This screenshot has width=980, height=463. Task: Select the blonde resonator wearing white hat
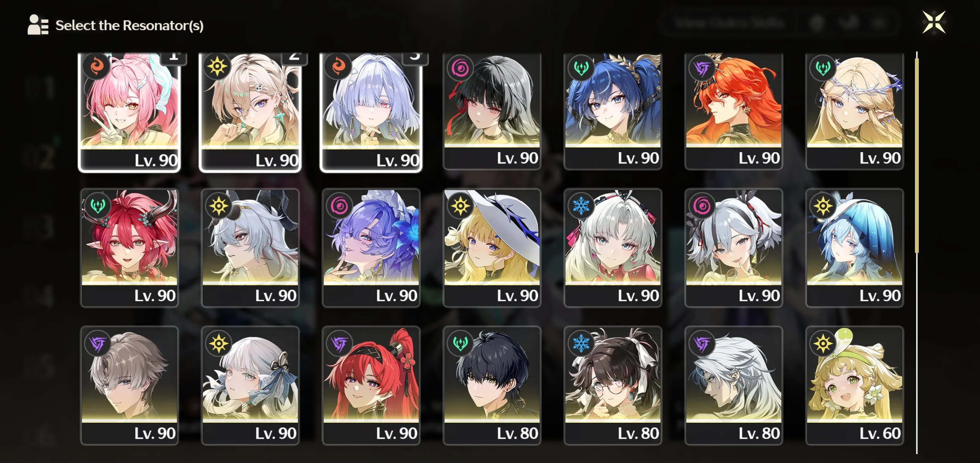point(492,248)
